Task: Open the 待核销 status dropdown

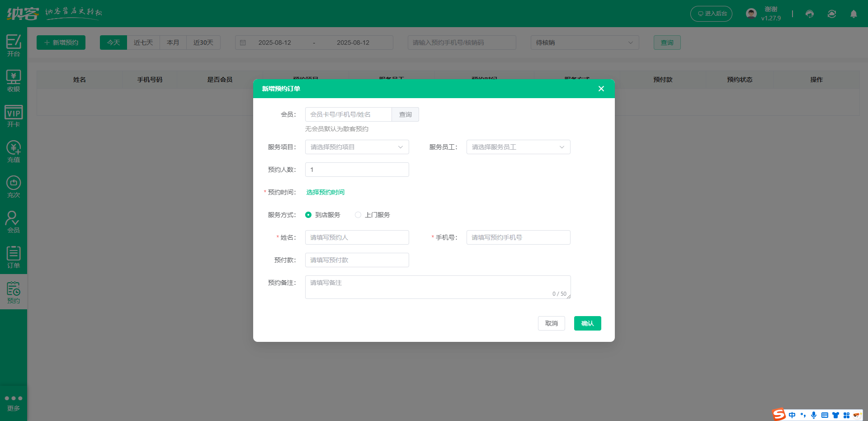Action: click(x=584, y=43)
